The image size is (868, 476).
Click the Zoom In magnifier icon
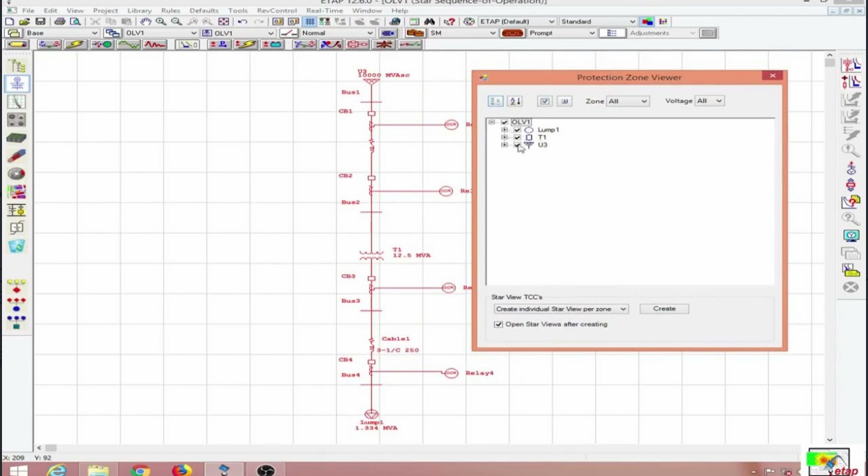pyautogui.click(x=161, y=22)
